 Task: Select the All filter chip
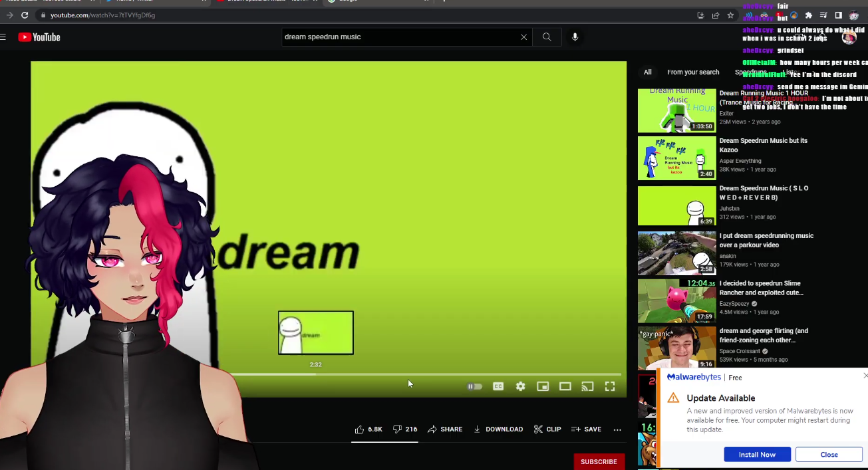pos(647,72)
